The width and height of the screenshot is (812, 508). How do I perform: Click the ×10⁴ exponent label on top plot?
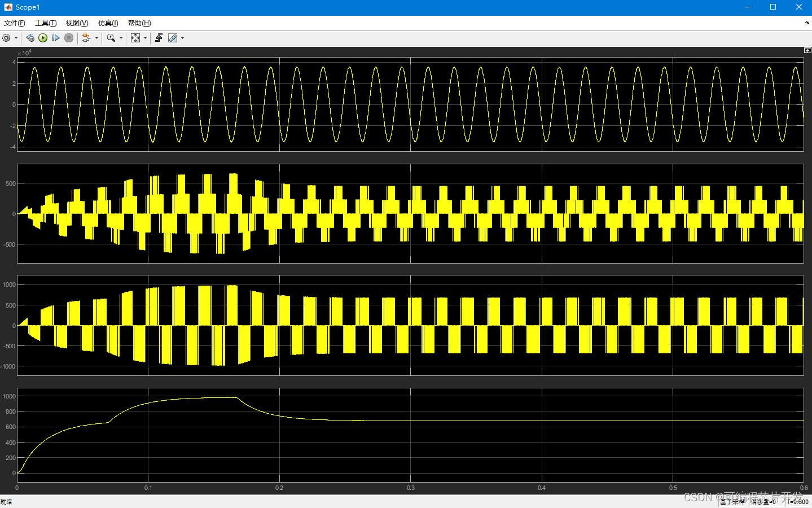[24, 53]
